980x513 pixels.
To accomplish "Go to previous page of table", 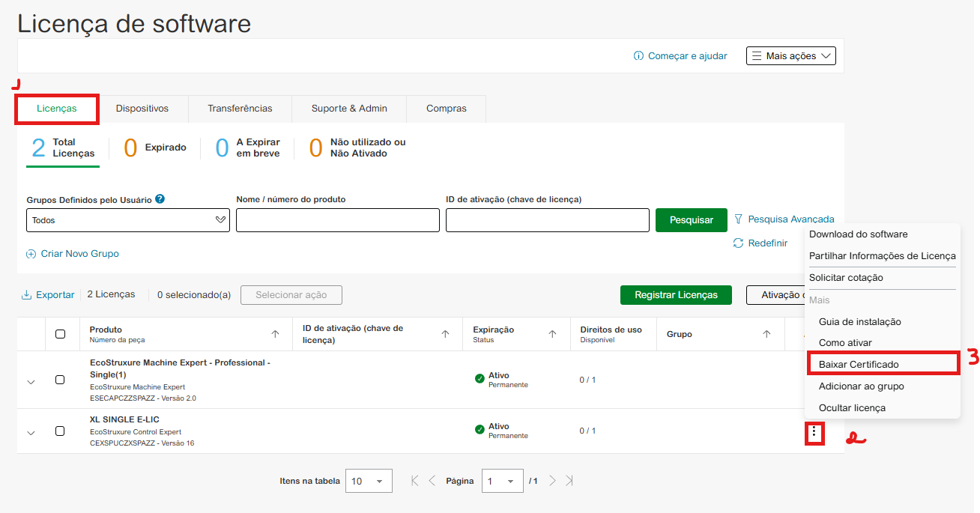I will coord(432,481).
